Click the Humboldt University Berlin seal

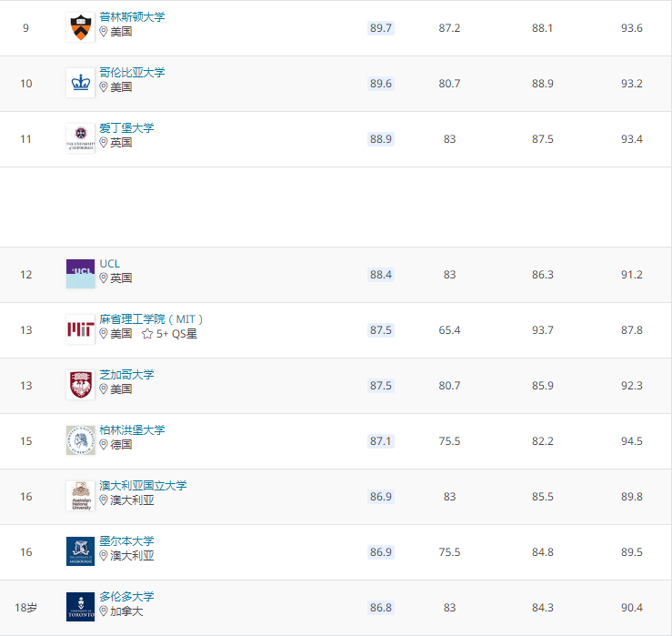[80, 440]
